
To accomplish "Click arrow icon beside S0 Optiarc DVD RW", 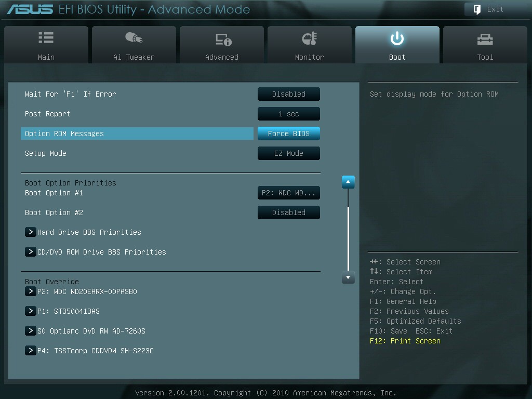I will click(31, 331).
